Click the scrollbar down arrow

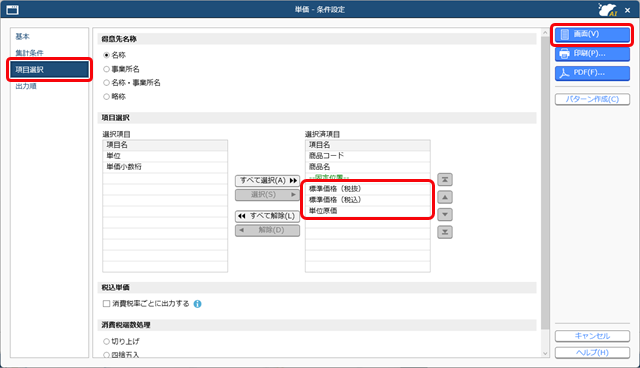click(545, 353)
